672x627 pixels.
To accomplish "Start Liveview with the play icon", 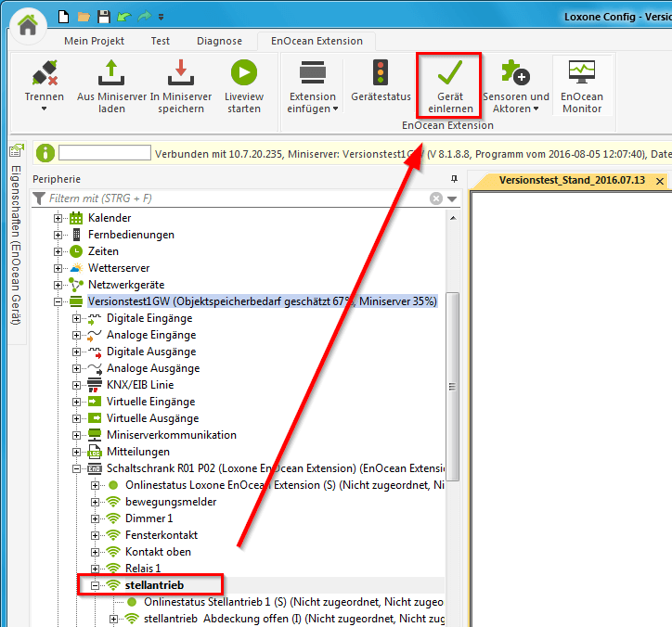I will (244, 72).
